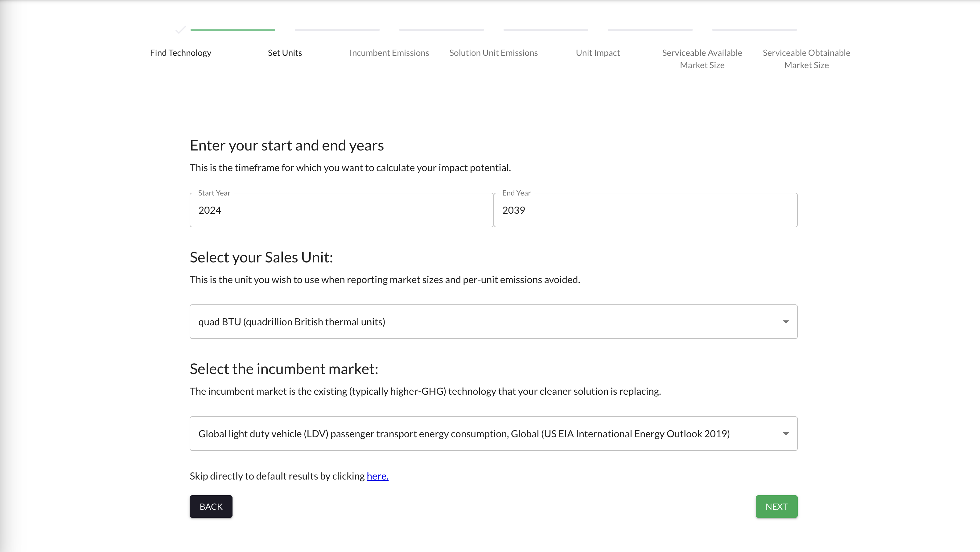The height and width of the screenshot is (552, 980).
Task: Click the incumbent market dropdown arrow
Action: pos(786,434)
